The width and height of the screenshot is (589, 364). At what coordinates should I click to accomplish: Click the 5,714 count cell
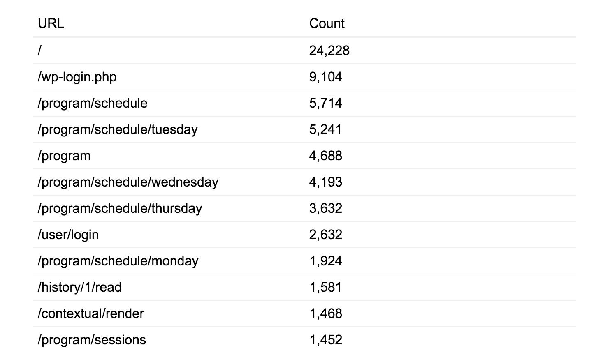pyautogui.click(x=325, y=103)
